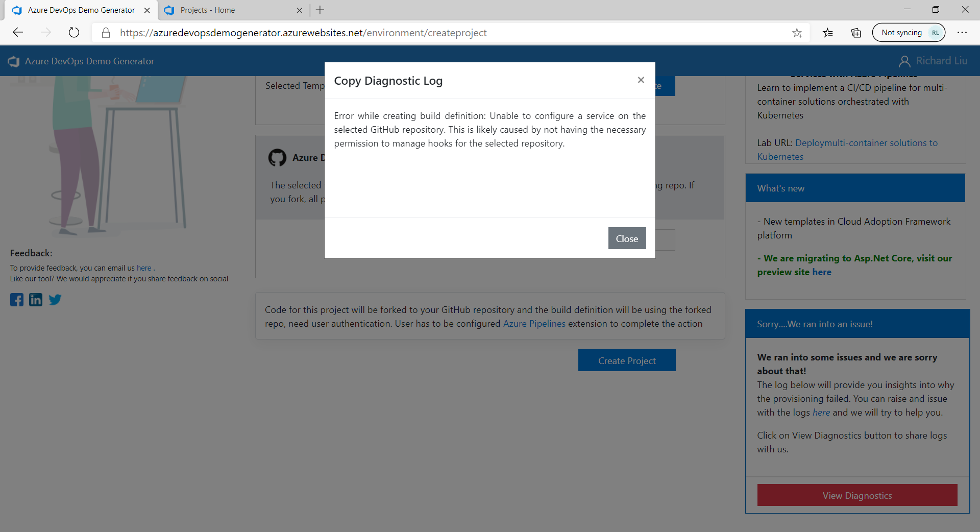Image resolution: width=980 pixels, height=532 pixels.
Task: Open the browser settings menu
Action: tap(963, 32)
